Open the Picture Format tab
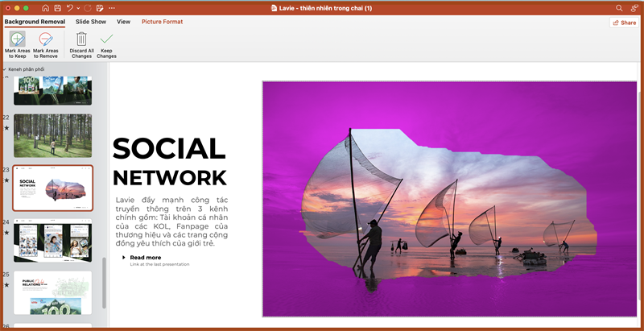The image size is (644, 331). pos(162,22)
